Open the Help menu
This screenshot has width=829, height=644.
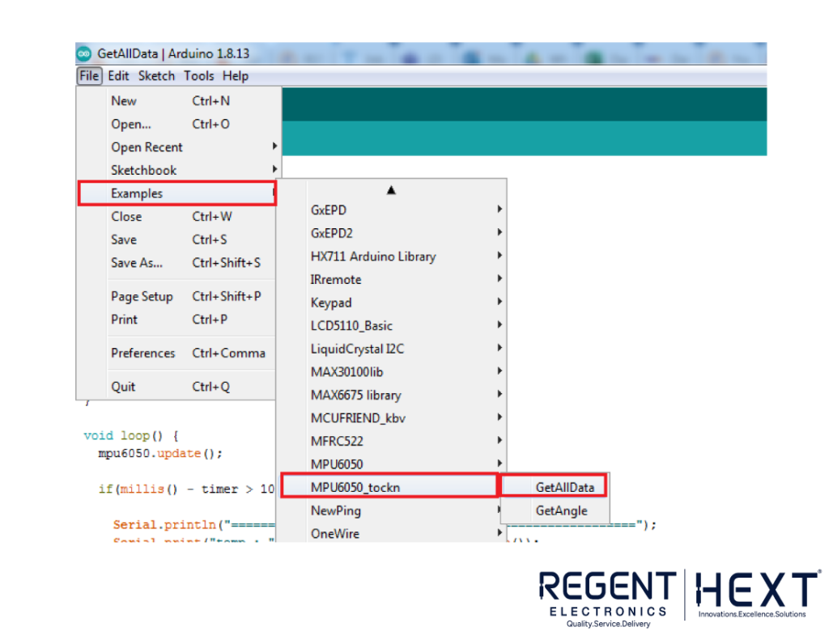pos(236,76)
